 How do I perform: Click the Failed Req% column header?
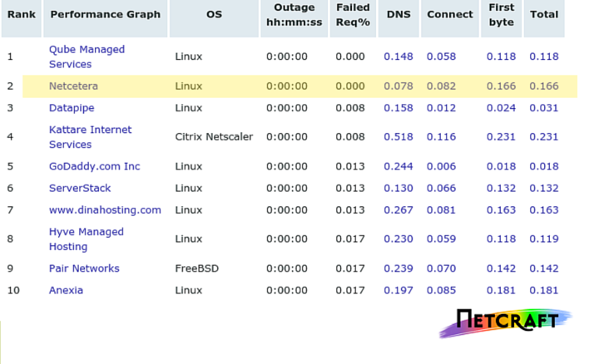(353, 18)
